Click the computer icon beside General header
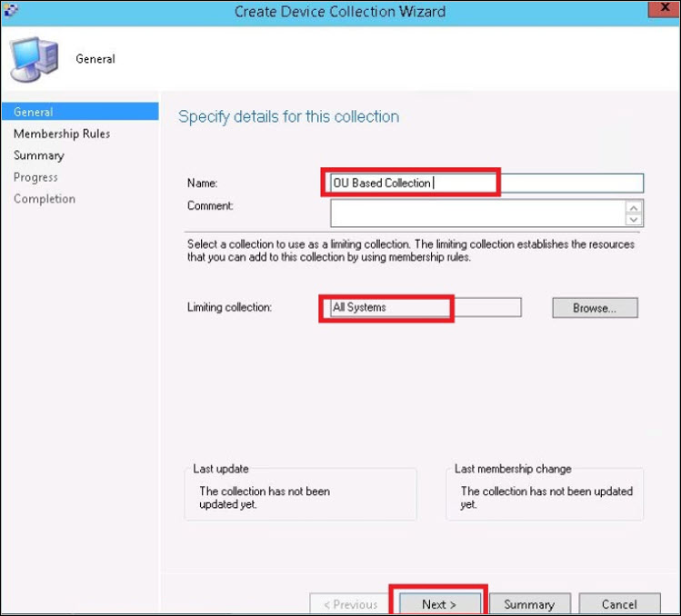Image resolution: width=681 pixels, height=616 pixels. pyautogui.click(x=34, y=59)
